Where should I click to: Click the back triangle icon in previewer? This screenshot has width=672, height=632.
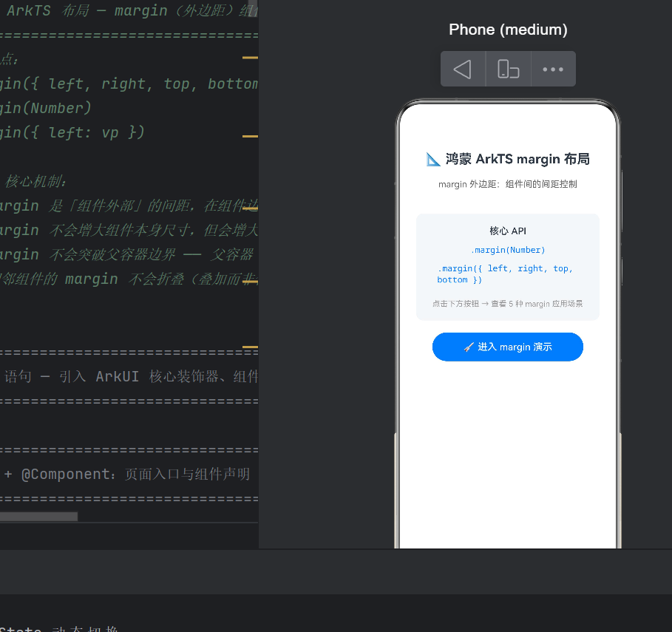463,69
